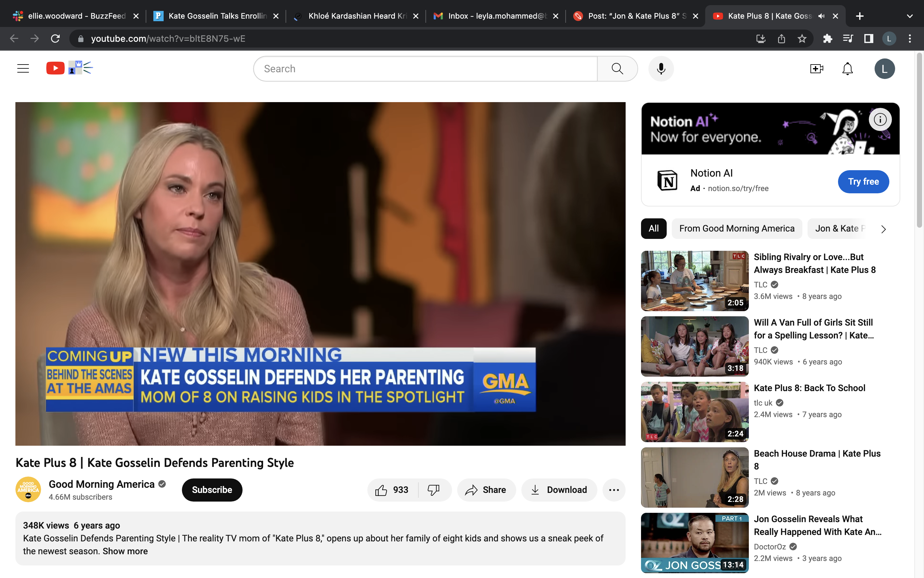The width and height of the screenshot is (924, 578).
Task: Bookmark this page with the star
Action: (802, 39)
